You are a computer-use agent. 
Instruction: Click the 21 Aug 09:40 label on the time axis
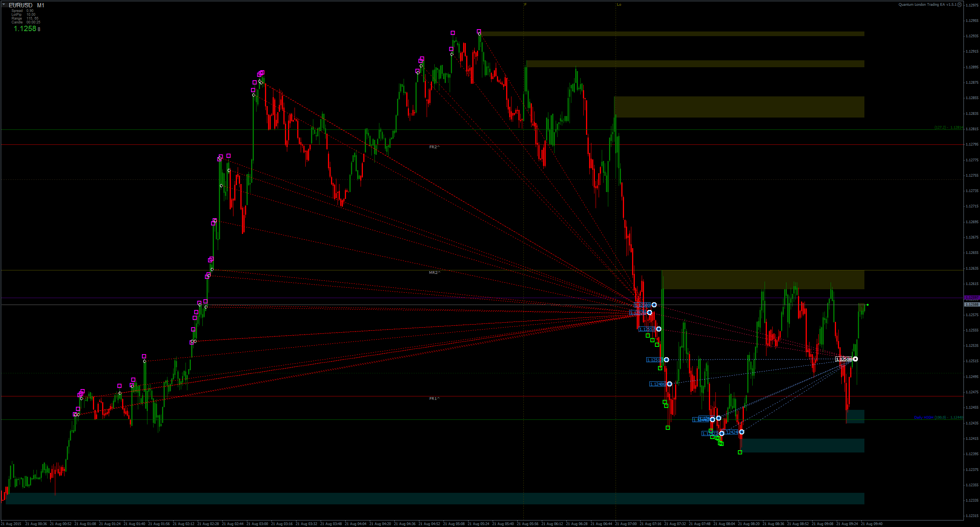point(871,524)
